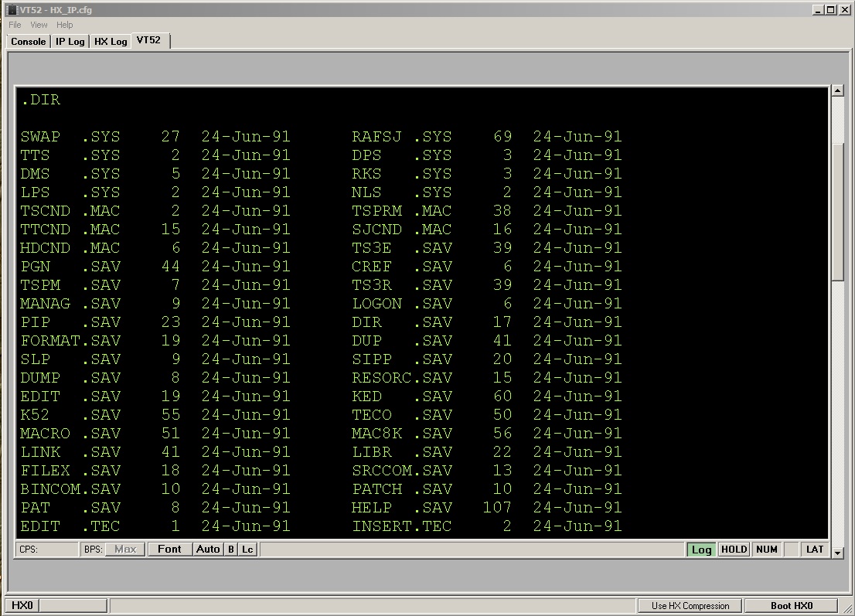
Task: Switch to the Console tab
Action: [29, 42]
